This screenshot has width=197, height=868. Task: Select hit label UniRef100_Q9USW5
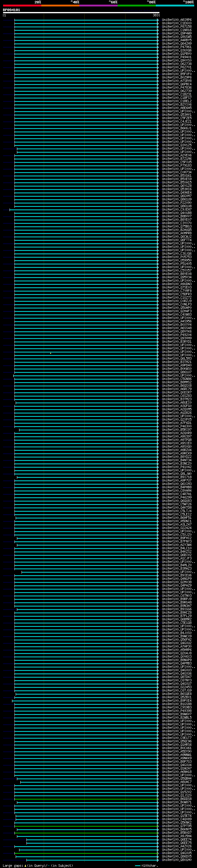tap(176, 37)
